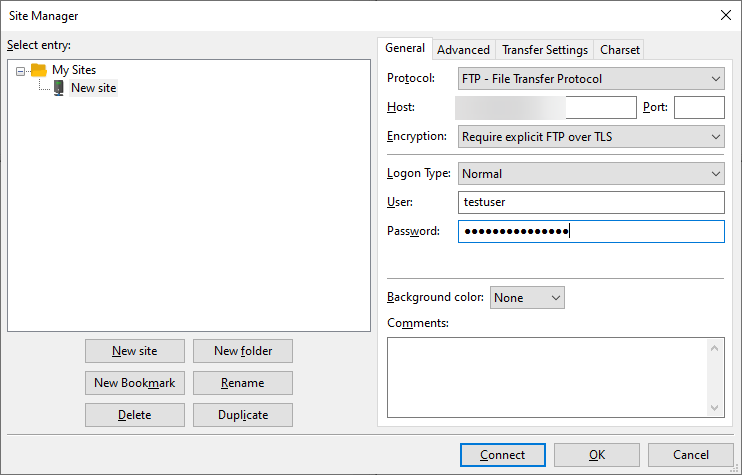Open the Background color dropdown
Screen dimensions: 742x475
[527, 298]
